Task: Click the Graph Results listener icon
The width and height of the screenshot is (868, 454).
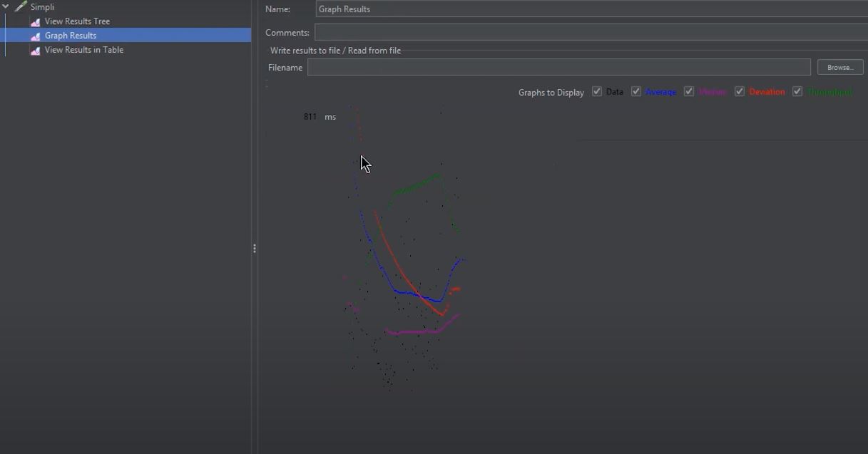Action: (35, 36)
